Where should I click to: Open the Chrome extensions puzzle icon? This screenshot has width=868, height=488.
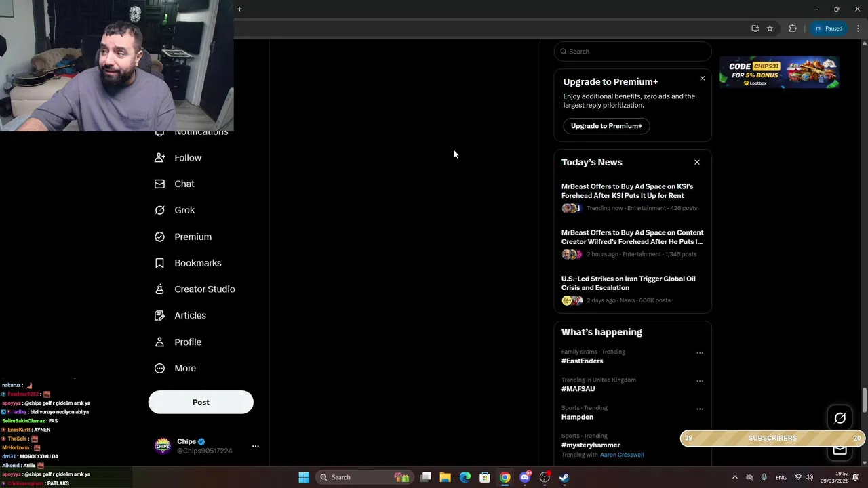[792, 28]
